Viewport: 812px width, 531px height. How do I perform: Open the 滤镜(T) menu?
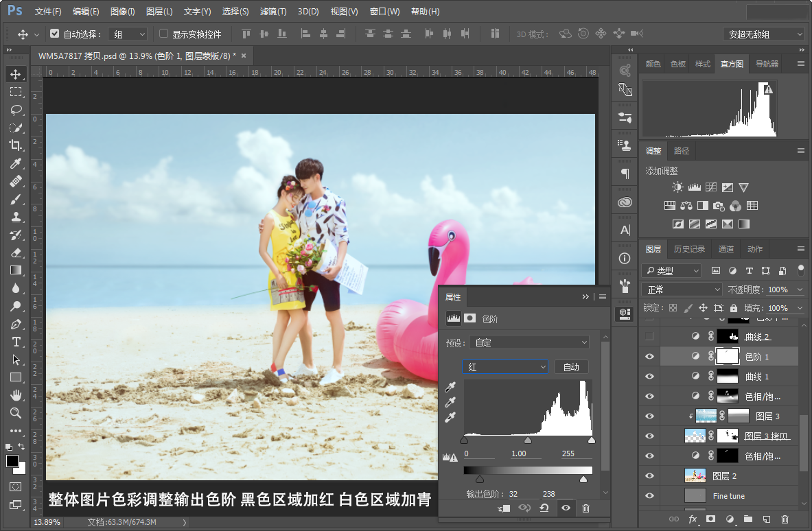pyautogui.click(x=273, y=12)
